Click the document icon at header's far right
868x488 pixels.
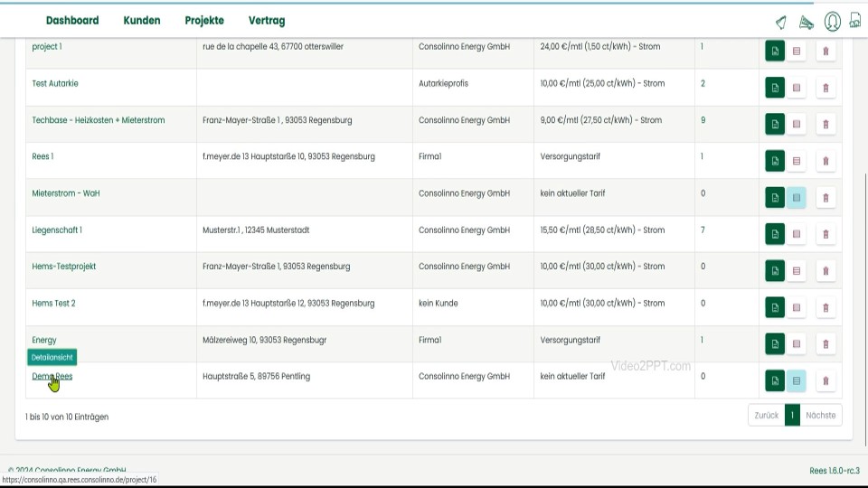(x=854, y=21)
